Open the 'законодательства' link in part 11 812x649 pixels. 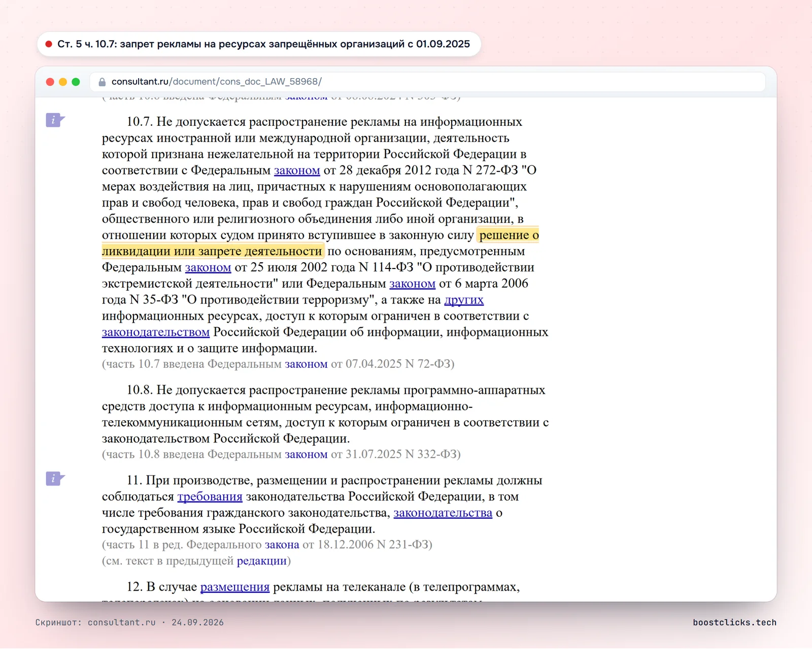point(443,513)
